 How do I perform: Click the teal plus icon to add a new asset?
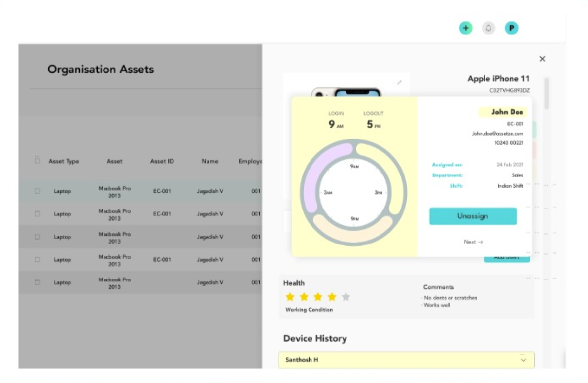pos(465,28)
